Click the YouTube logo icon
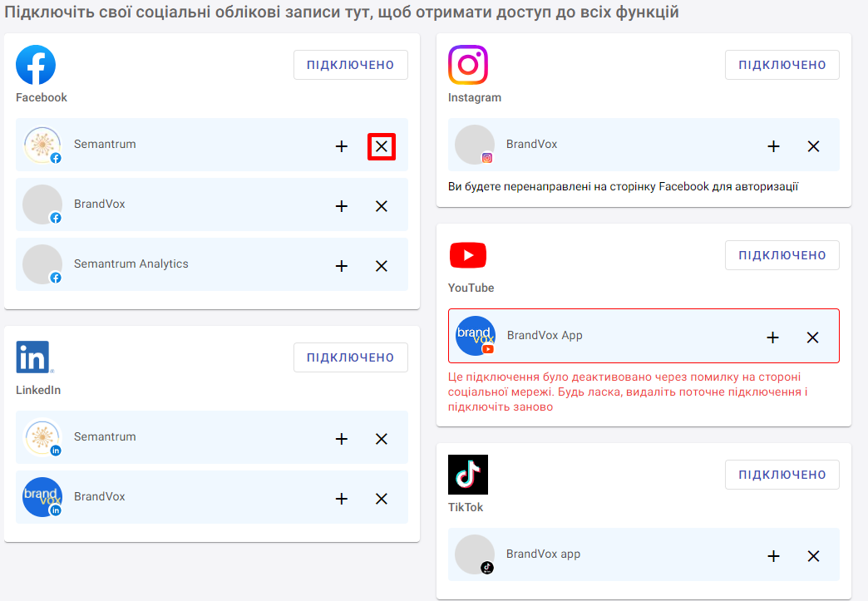Screen dimensions: 868x601 pyautogui.click(x=468, y=255)
